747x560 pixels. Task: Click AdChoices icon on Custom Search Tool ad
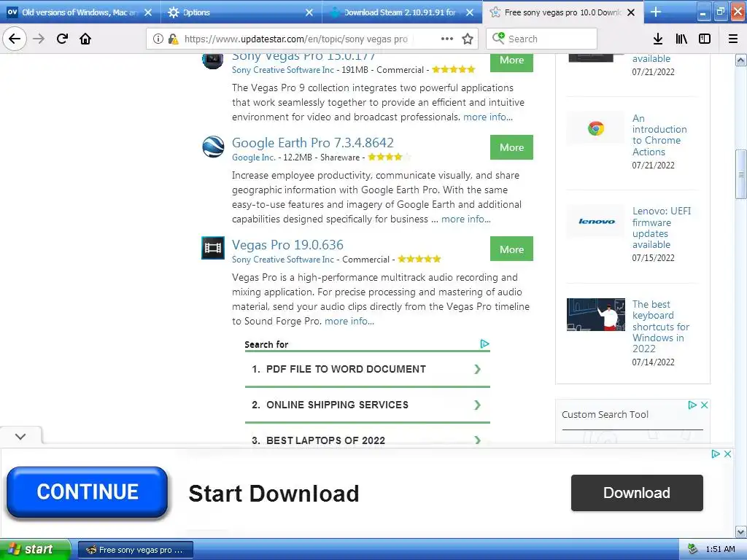693,405
